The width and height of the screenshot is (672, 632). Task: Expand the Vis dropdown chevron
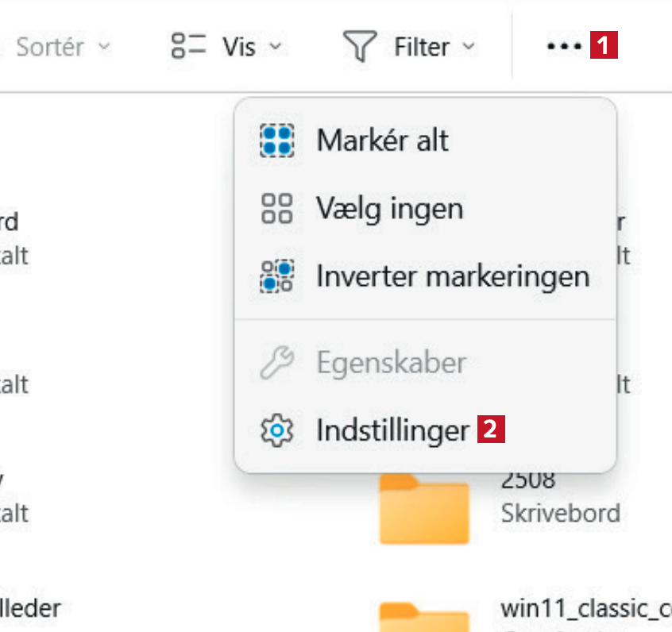tap(275, 47)
